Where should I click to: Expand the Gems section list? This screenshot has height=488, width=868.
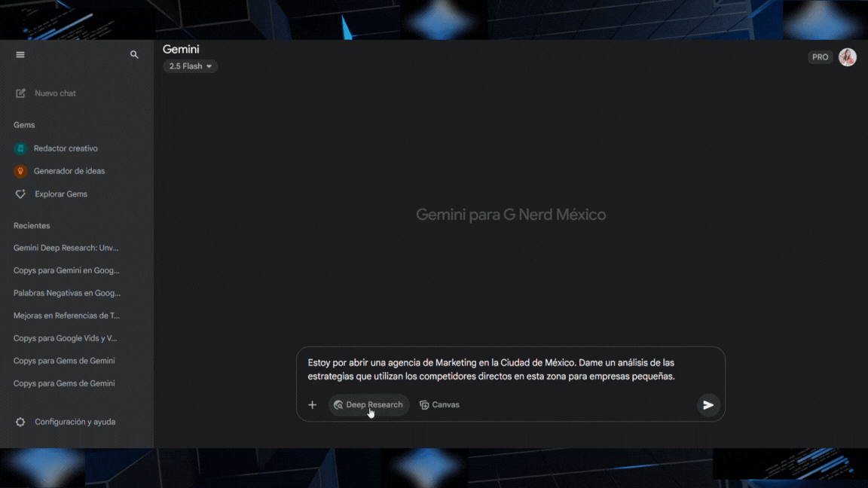click(x=23, y=124)
